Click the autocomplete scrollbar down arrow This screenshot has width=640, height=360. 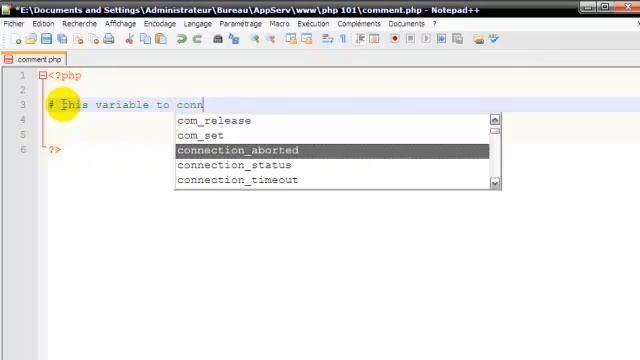coord(495,183)
